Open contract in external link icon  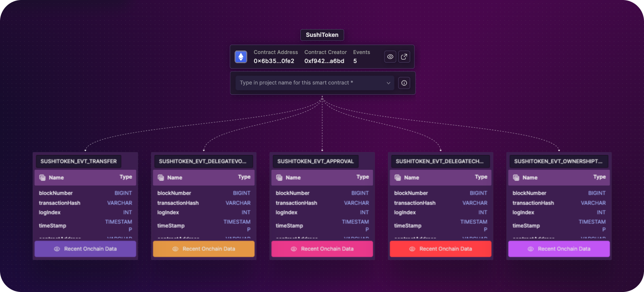coord(404,57)
